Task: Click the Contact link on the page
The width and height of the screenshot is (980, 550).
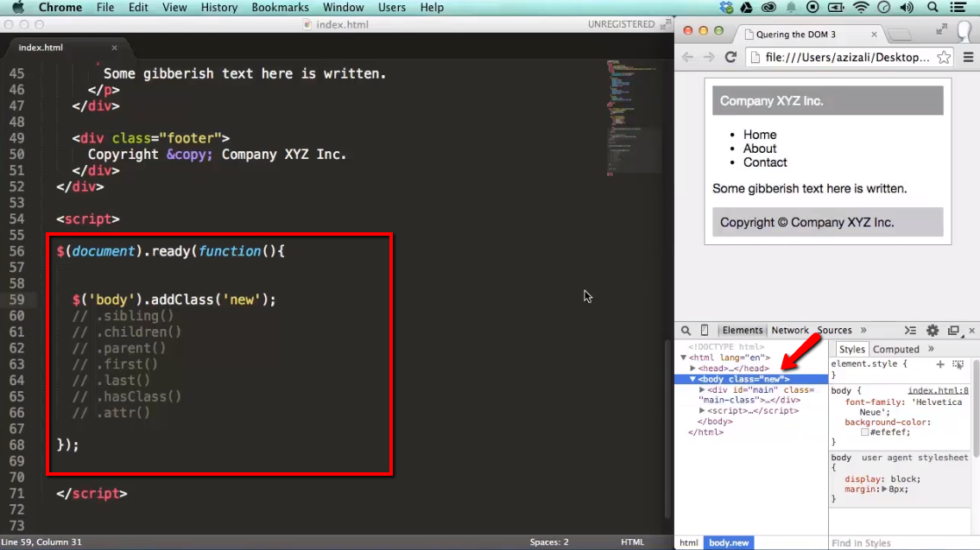Action: coord(765,161)
